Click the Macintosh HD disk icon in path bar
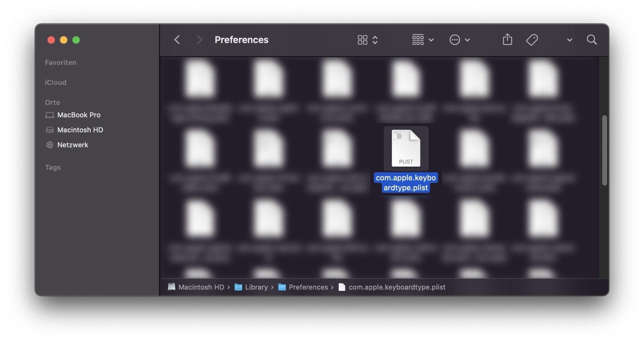 (172, 287)
